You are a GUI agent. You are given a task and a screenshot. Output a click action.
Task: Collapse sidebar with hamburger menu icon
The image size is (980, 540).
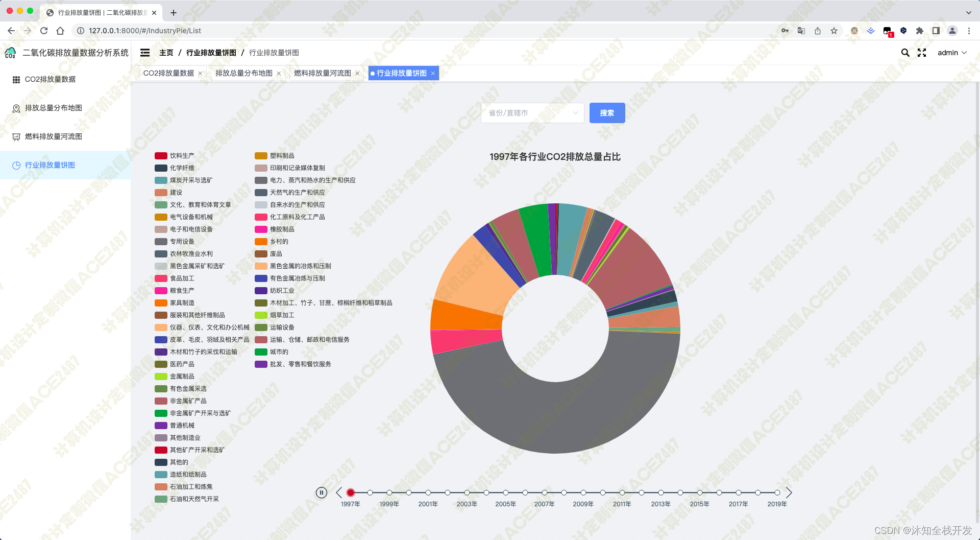[145, 53]
